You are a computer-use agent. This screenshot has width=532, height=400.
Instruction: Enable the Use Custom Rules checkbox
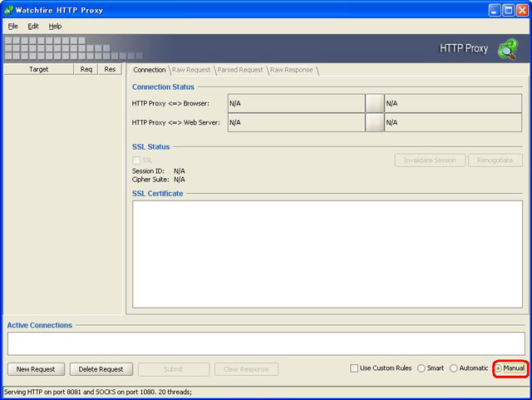coord(354,368)
